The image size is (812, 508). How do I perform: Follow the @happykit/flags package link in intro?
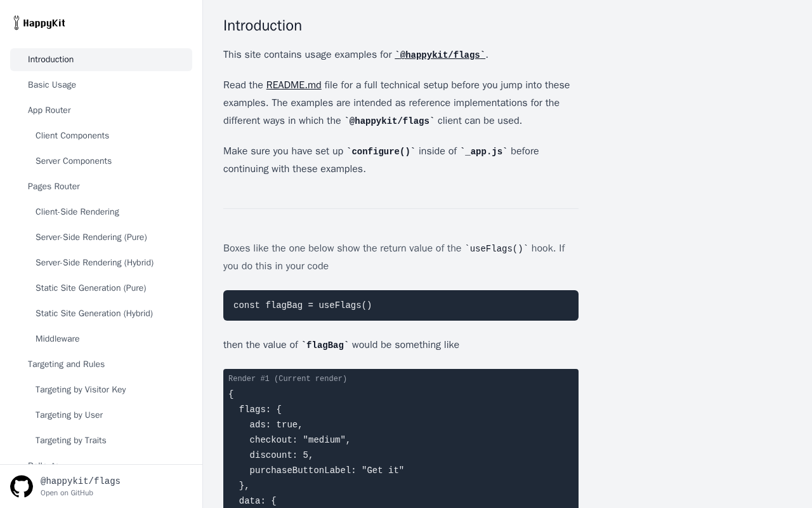coord(440,55)
